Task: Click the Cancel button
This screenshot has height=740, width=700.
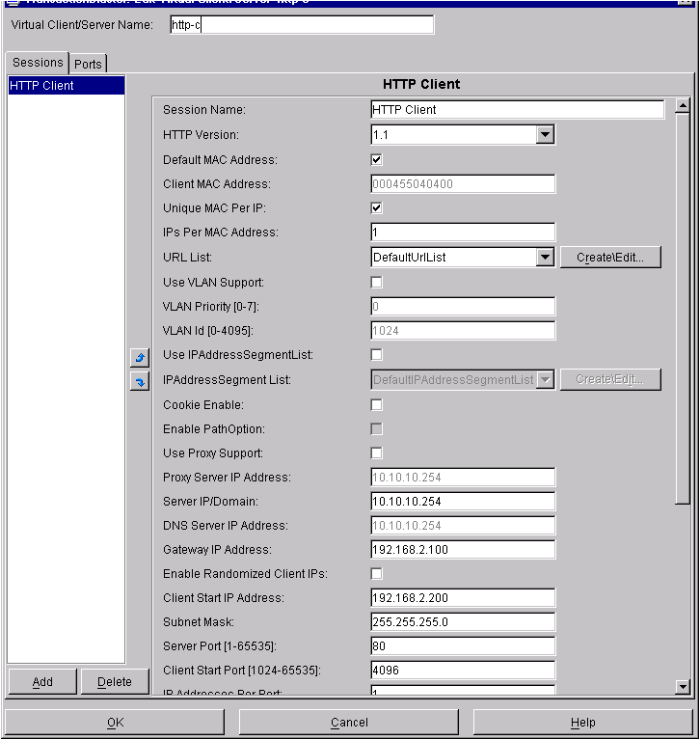Action: [349, 722]
